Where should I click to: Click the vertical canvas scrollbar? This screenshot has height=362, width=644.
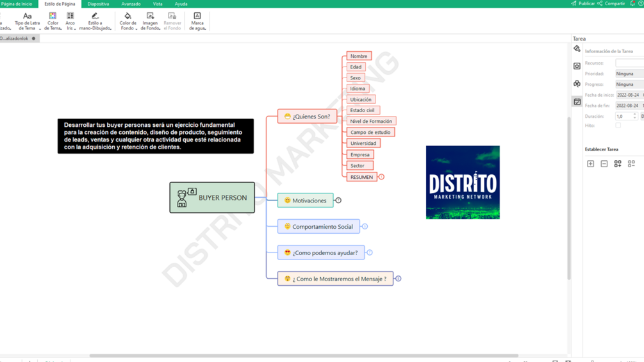pos(569,198)
